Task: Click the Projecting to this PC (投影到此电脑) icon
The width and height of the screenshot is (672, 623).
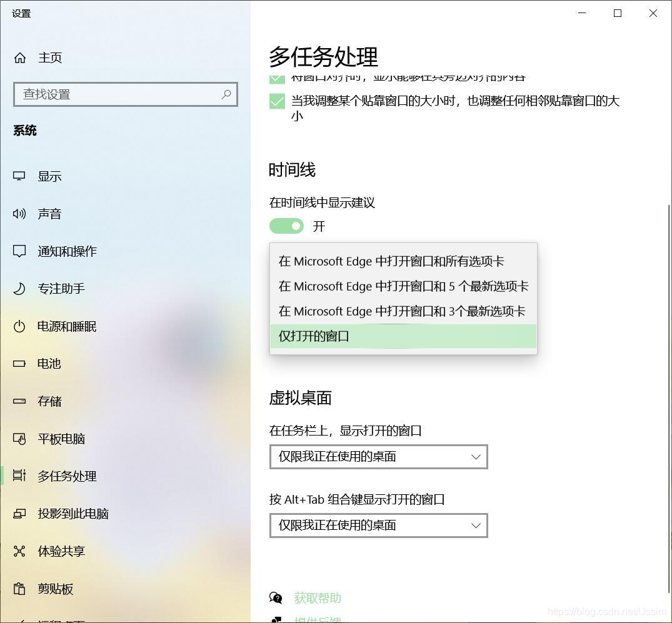Action: 19,514
